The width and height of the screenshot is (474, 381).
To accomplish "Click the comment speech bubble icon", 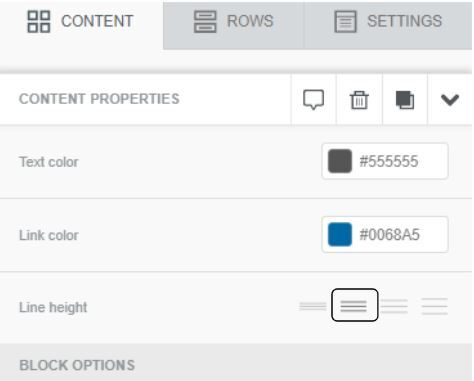I will (x=313, y=99).
